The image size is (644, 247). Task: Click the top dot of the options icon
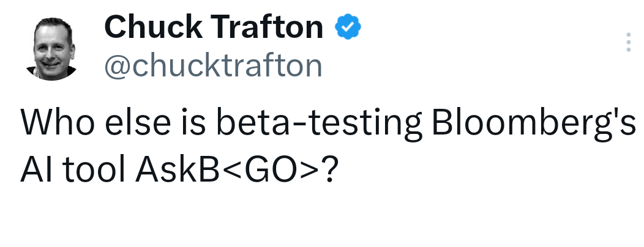629,35
